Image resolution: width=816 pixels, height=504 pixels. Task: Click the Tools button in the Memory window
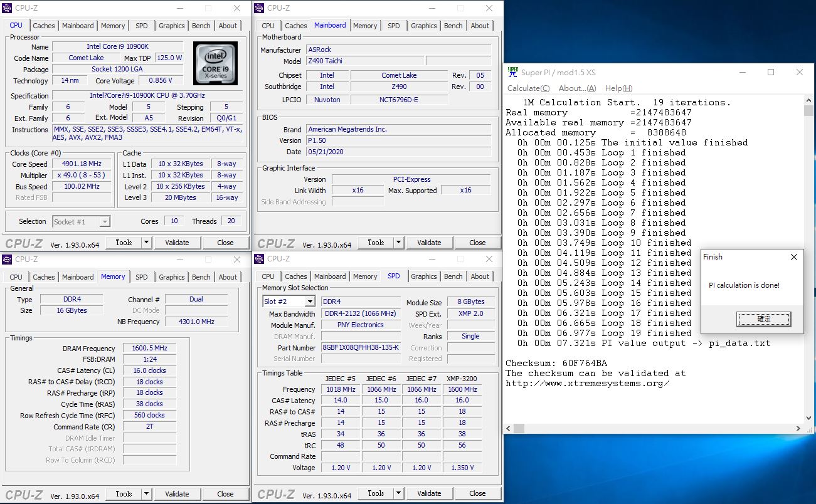point(124,494)
